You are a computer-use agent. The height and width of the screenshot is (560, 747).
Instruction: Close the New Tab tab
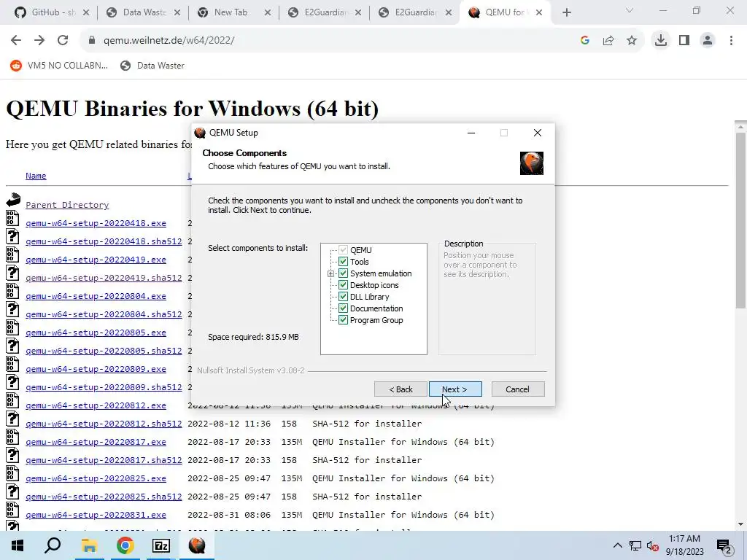click(268, 12)
